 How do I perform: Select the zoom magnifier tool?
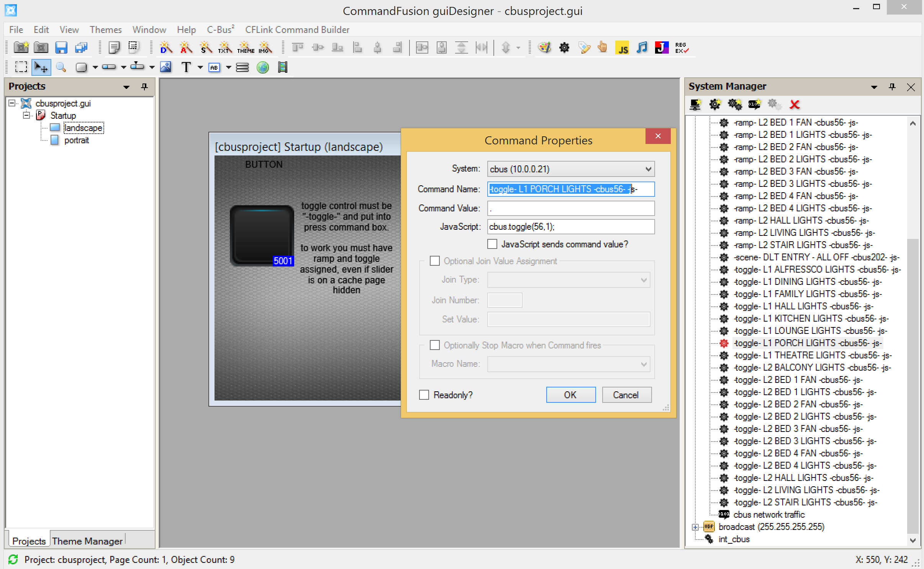coord(61,67)
